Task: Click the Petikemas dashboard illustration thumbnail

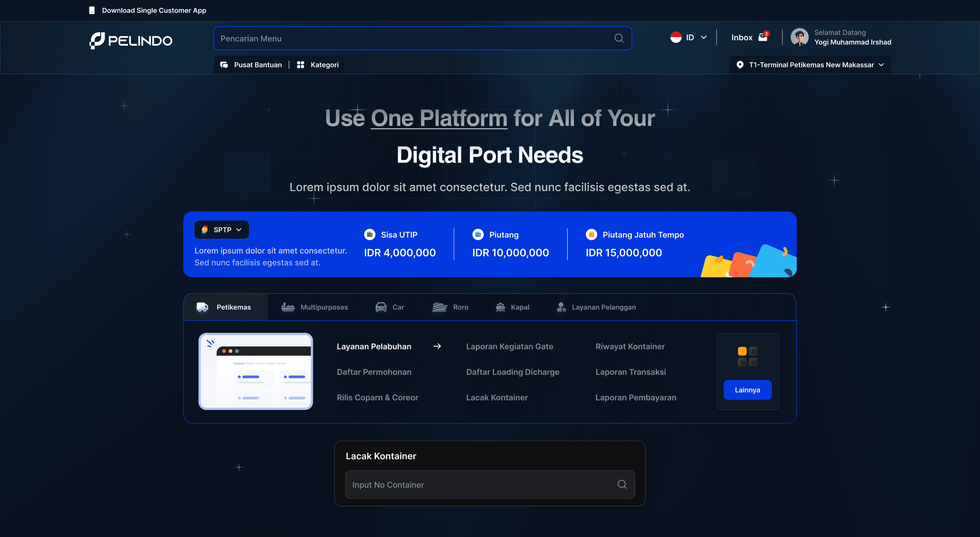Action: 256,371
